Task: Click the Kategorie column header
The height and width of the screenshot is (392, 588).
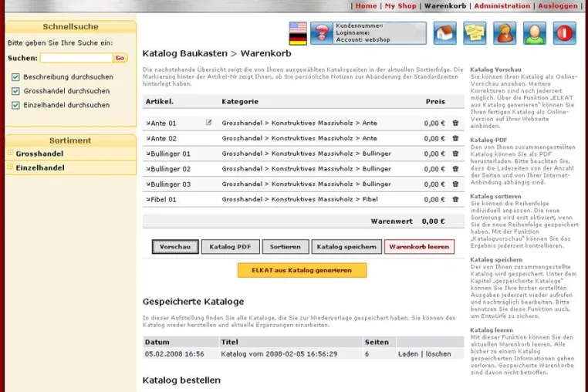Action: point(240,102)
